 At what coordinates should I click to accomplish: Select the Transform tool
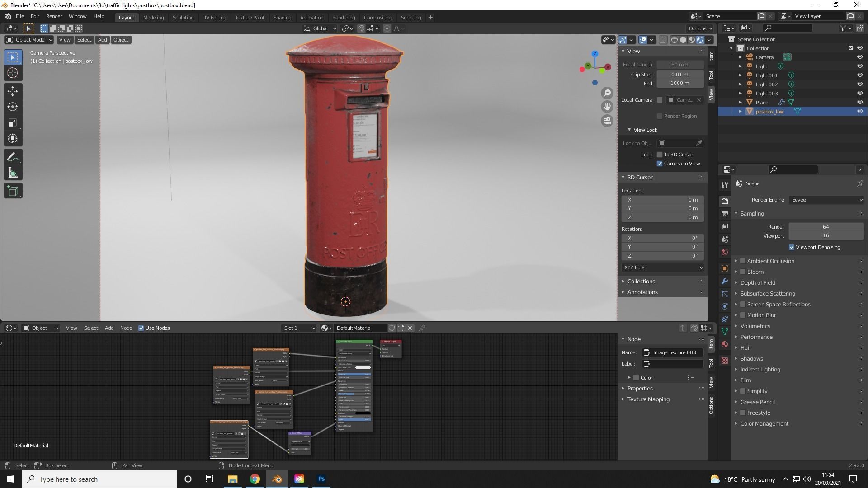[x=13, y=138]
